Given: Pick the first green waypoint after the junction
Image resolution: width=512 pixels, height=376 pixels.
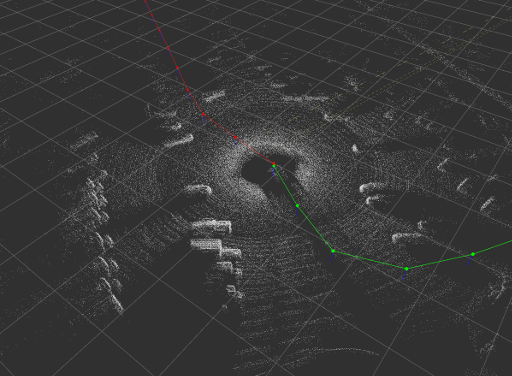Looking at the screenshot, I should coord(297,206).
